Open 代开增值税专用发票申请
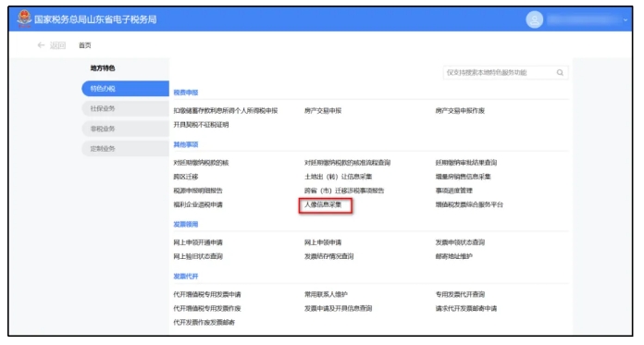The image size is (644, 345). pyautogui.click(x=207, y=294)
